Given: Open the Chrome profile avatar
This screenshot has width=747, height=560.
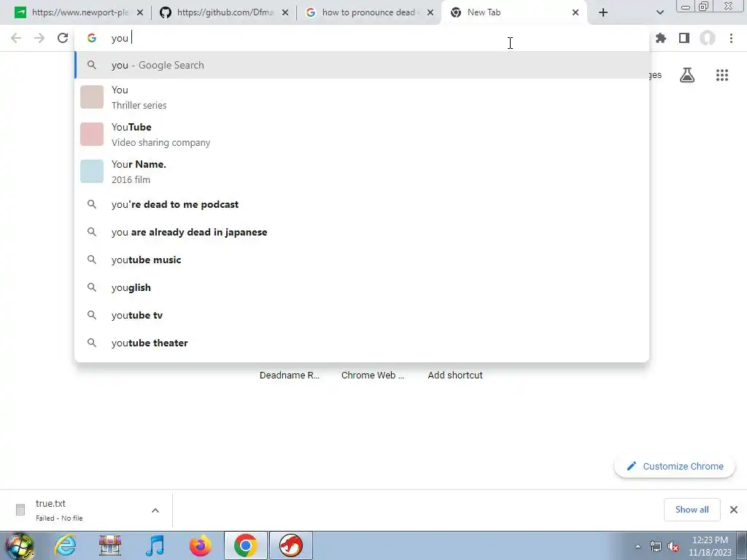Looking at the screenshot, I should (x=708, y=38).
